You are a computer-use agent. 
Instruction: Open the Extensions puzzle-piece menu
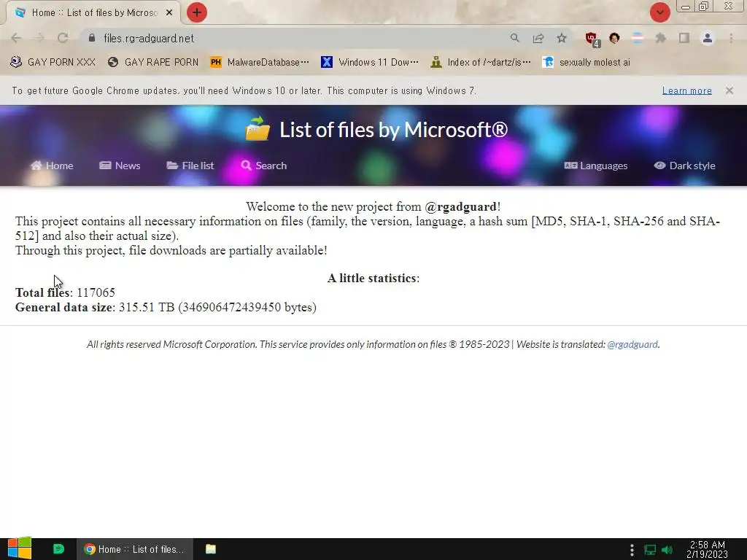661,38
